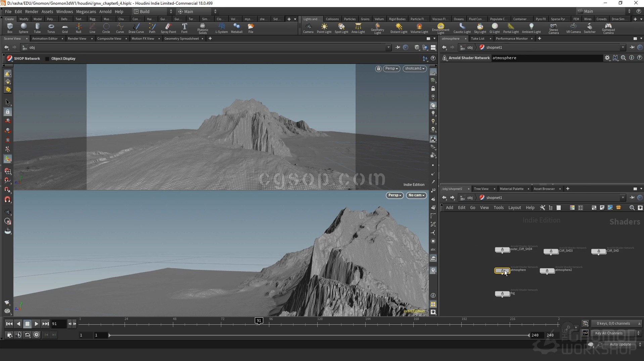This screenshot has width=644, height=361.
Task: Toggle the timeline audio mute button
Action: tap(18, 335)
